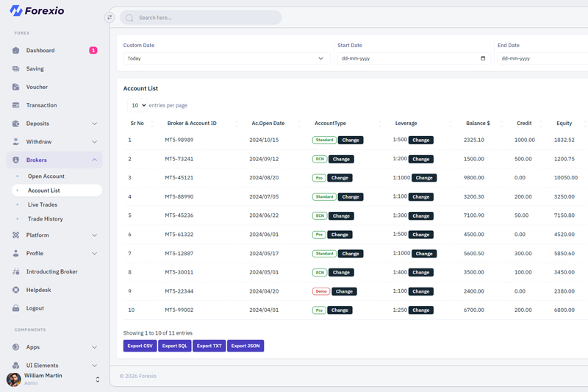The height and width of the screenshot is (392, 588).
Task: Click the Transaction card icon
Action: point(15,105)
